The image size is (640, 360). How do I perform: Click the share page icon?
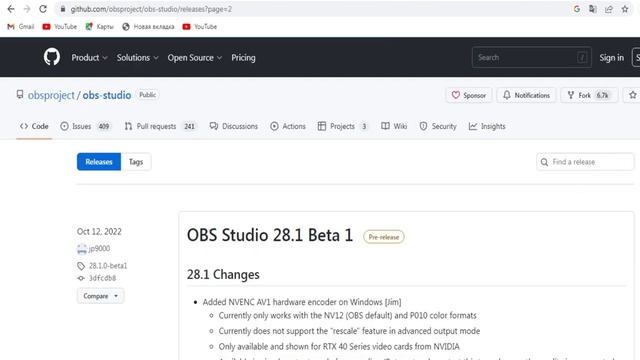tap(609, 9)
